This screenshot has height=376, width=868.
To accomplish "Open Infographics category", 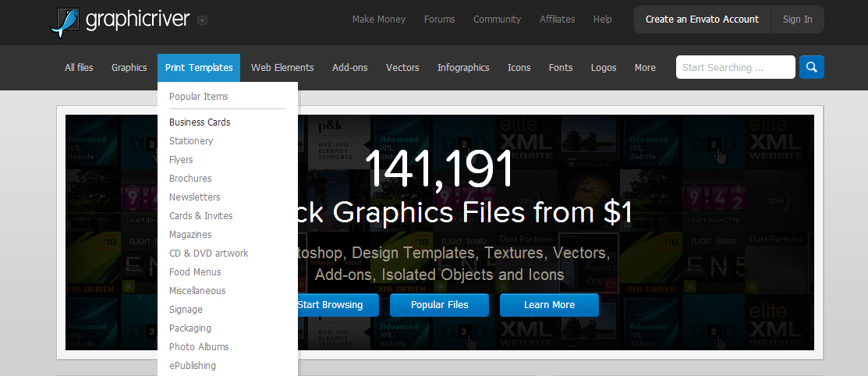I will pos(463,68).
